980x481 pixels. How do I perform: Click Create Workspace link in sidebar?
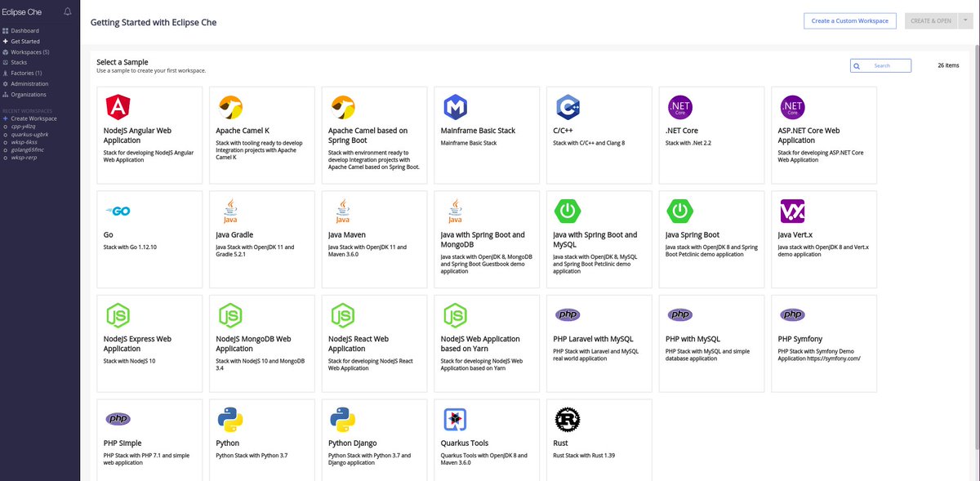(33, 118)
